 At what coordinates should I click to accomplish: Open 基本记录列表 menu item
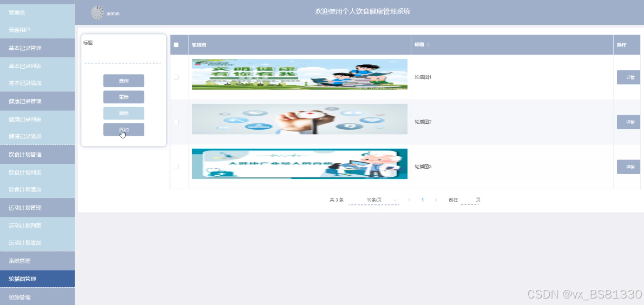tap(37, 66)
